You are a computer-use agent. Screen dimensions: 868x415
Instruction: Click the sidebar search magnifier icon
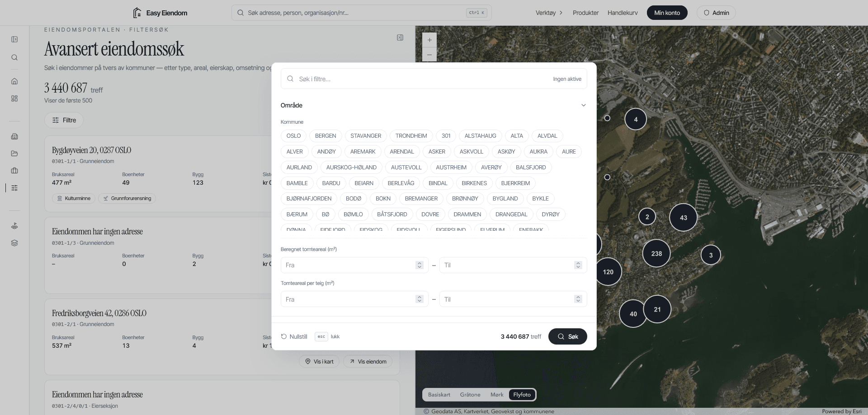pos(14,57)
